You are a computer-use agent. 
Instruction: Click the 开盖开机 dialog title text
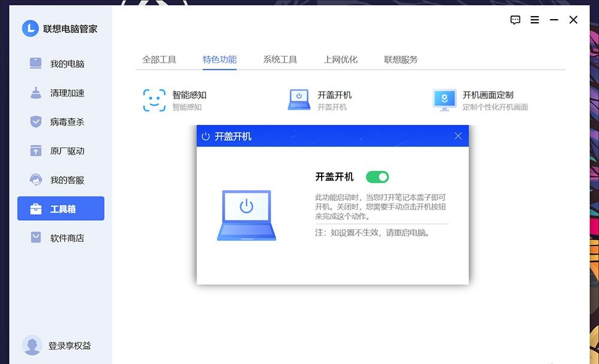[232, 136]
